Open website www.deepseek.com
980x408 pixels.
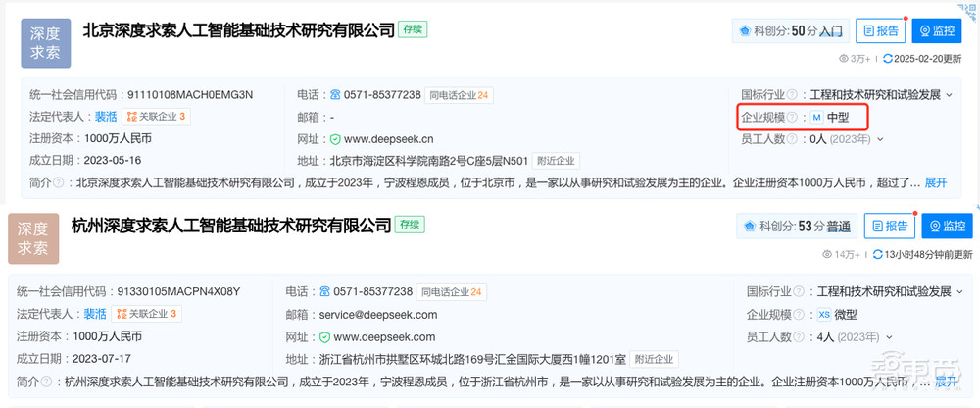point(384,337)
